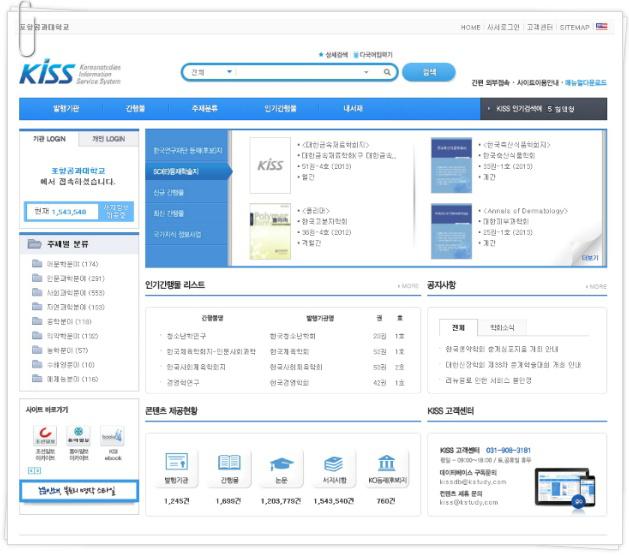Open 발행기관 in main navigation
629x555 pixels.
66,108
